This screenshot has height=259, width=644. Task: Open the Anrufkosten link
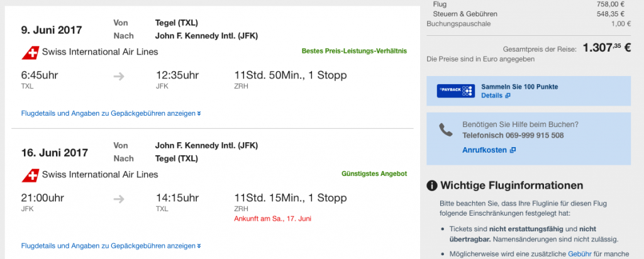coord(484,150)
